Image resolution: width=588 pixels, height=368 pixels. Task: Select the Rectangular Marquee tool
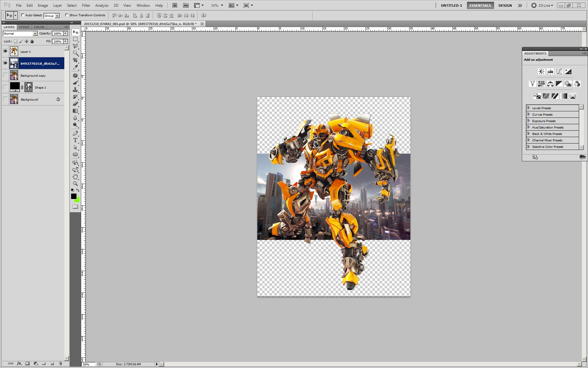[75, 39]
